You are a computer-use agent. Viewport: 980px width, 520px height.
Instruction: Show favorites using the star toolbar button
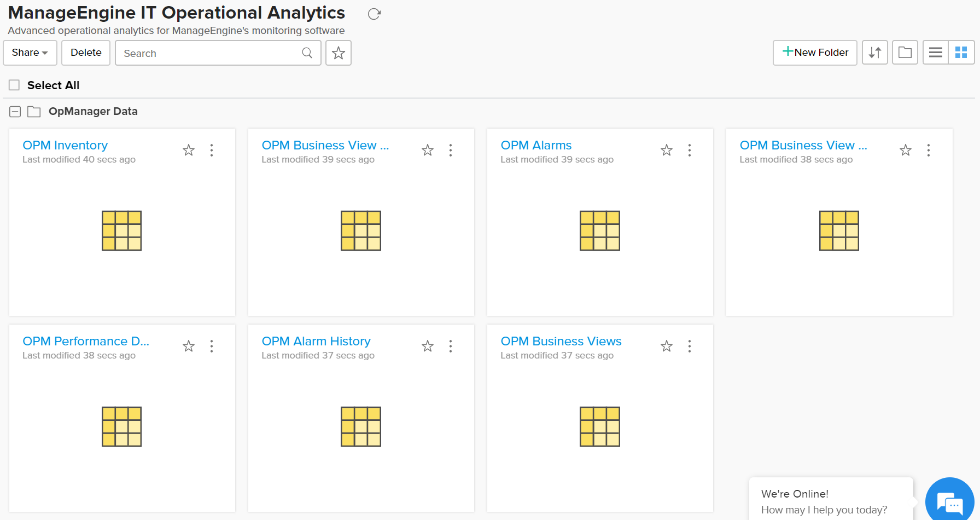(339, 53)
